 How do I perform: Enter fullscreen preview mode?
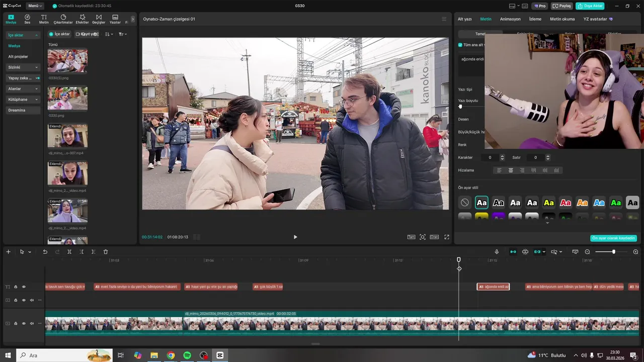click(446, 237)
